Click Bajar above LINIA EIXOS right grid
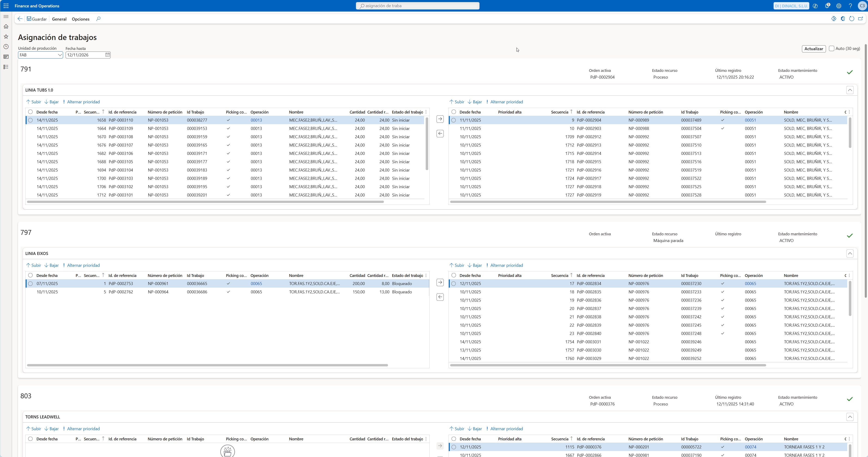Image resolution: width=868 pixels, height=457 pixels. [x=475, y=265]
